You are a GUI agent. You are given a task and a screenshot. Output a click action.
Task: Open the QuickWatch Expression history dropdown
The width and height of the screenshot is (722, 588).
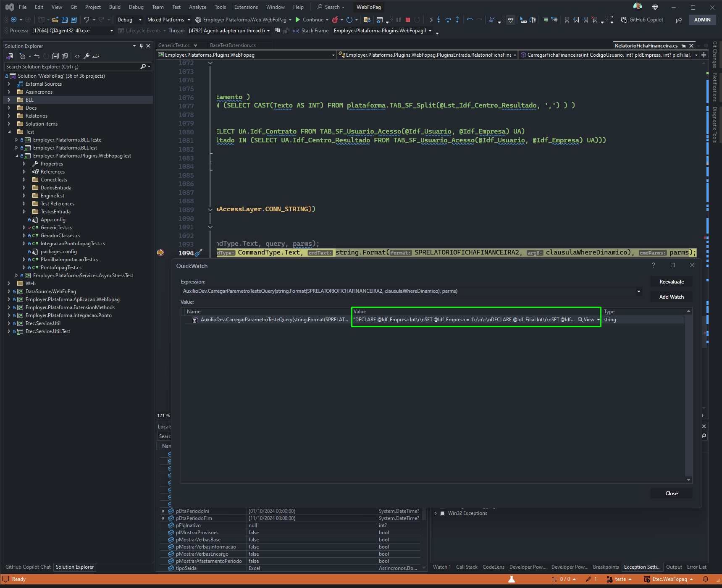tap(639, 291)
